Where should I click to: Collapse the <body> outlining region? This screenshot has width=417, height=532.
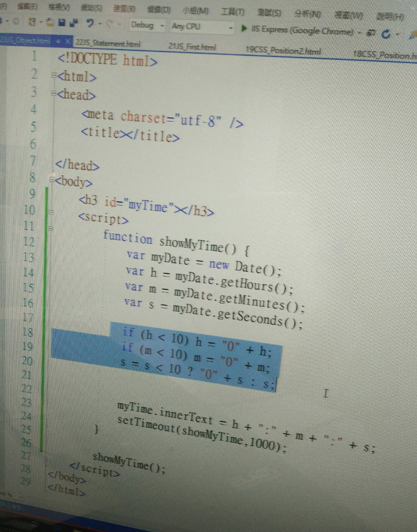click(x=51, y=179)
